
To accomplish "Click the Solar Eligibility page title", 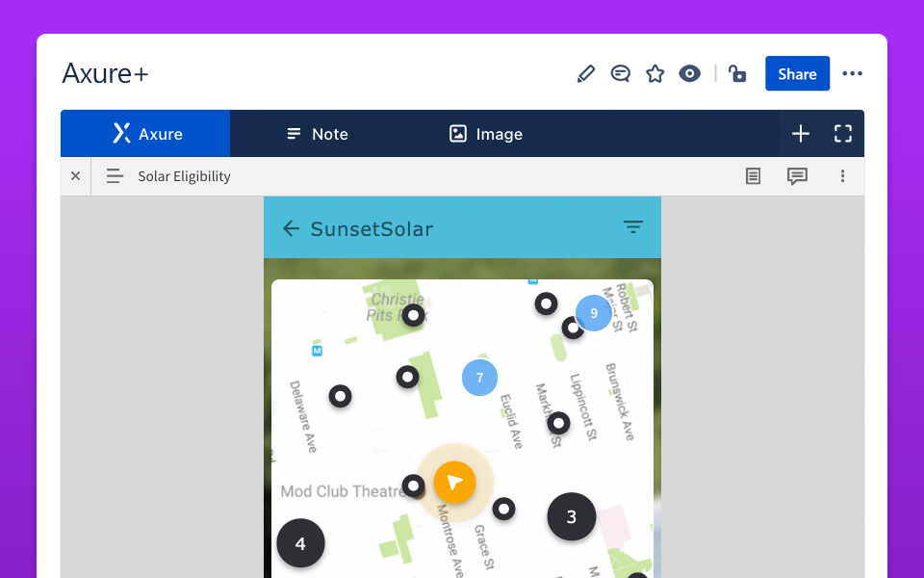I will (184, 176).
